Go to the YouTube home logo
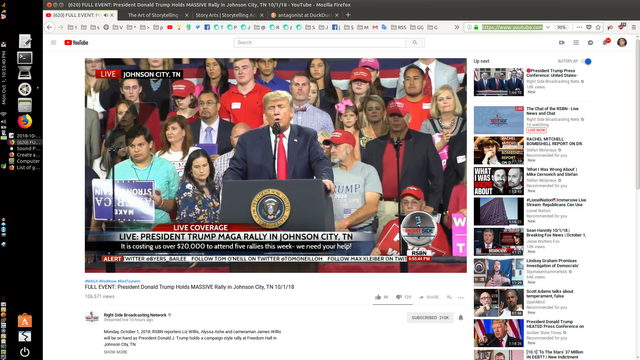The width and height of the screenshot is (640, 360). [x=76, y=42]
